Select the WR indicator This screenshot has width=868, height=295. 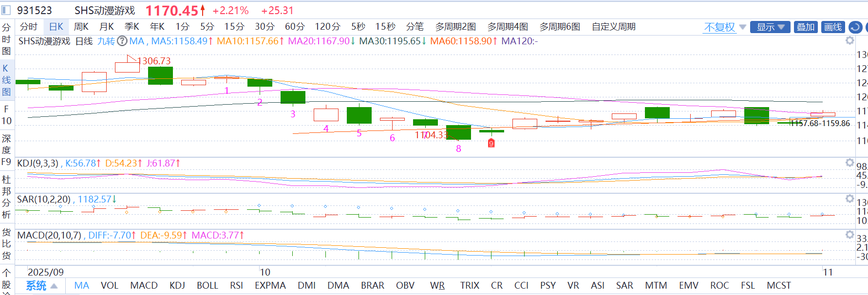(x=437, y=286)
